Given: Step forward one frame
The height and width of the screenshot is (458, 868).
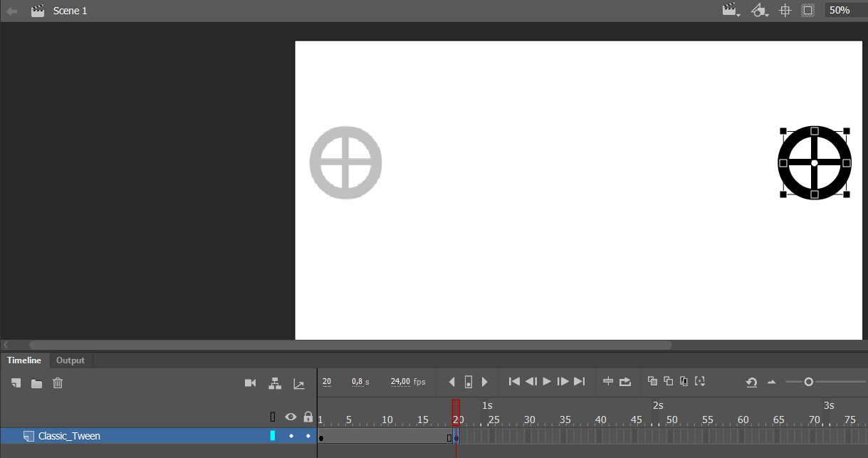Looking at the screenshot, I should click(563, 382).
